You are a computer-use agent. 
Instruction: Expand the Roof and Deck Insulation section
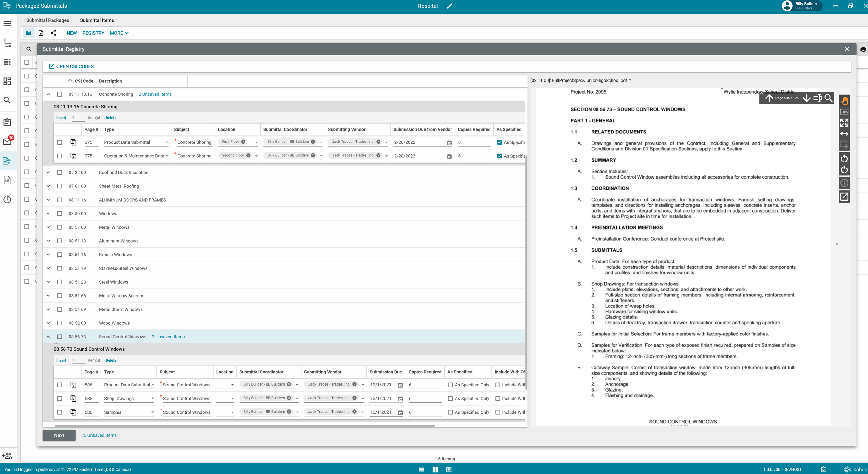(x=48, y=172)
